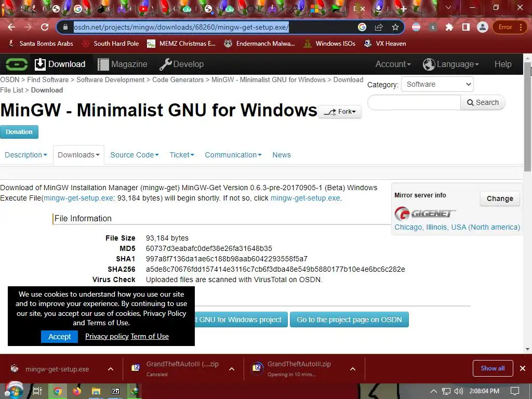Click the Find Software breadcrumb link

pyautogui.click(x=48, y=79)
